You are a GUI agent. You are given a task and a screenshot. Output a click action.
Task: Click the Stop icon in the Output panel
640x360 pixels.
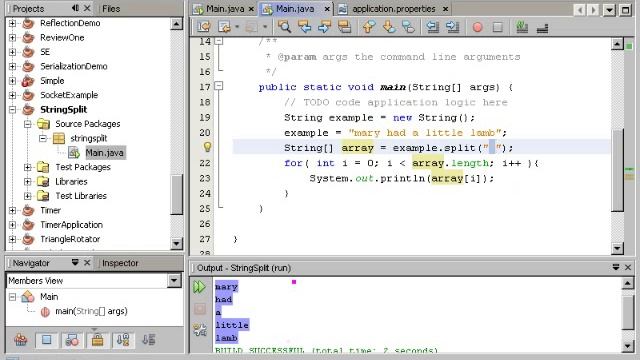click(x=200, y=309)
